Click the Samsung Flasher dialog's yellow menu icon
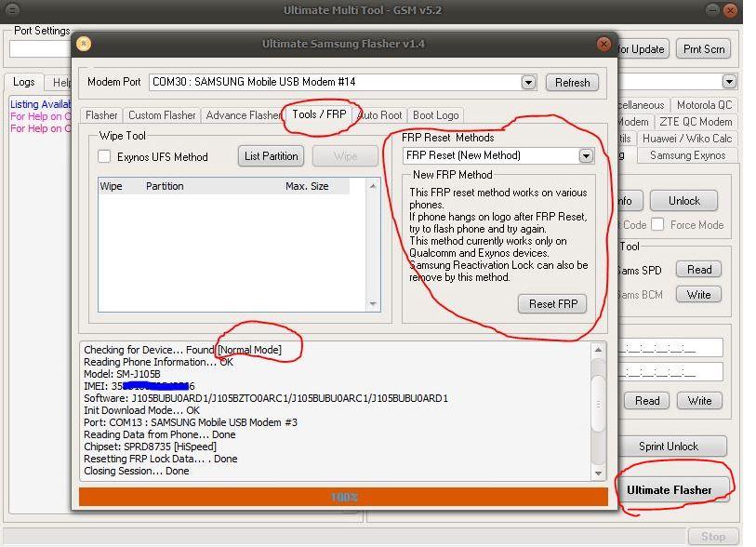This screenshot has width=756, height=547. (84, 44)
